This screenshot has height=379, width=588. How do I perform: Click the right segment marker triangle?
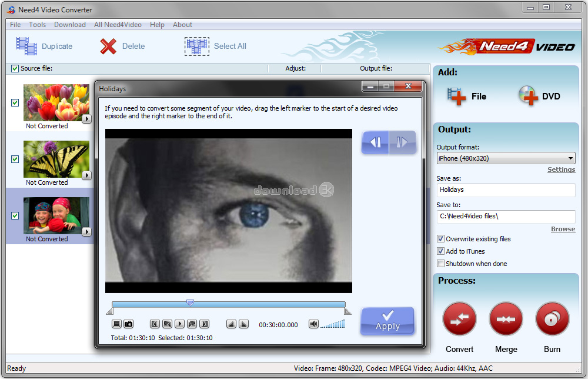[x=348, y=311]
